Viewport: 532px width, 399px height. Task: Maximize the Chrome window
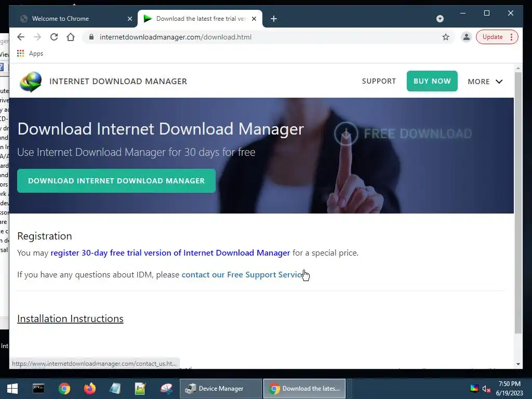486,13
